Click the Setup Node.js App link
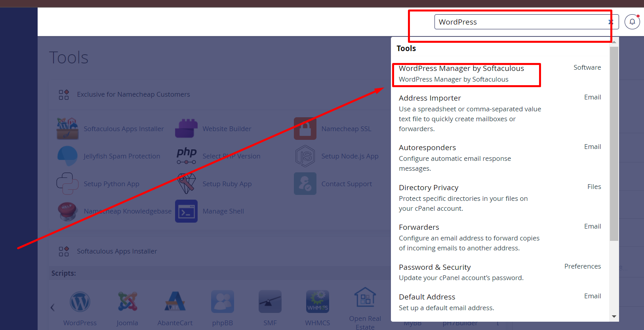 pyautogui.click(x=350, y=156)
